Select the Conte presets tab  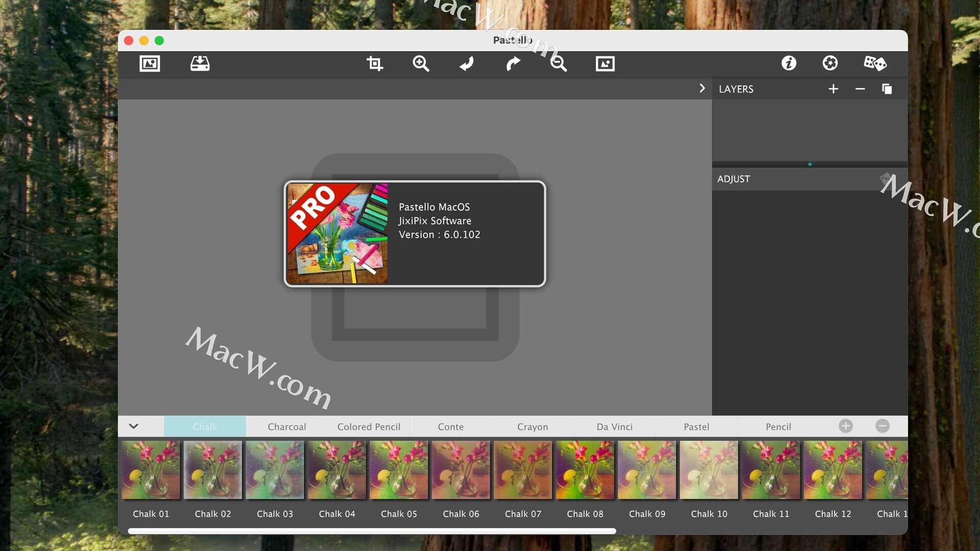point(451,427)
